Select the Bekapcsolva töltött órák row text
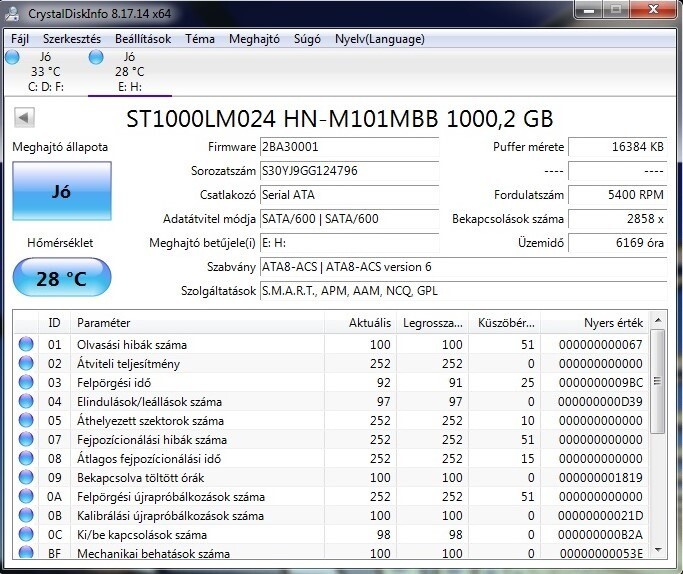683x574 pixels. pyautogui.click(x=141, y=478)
